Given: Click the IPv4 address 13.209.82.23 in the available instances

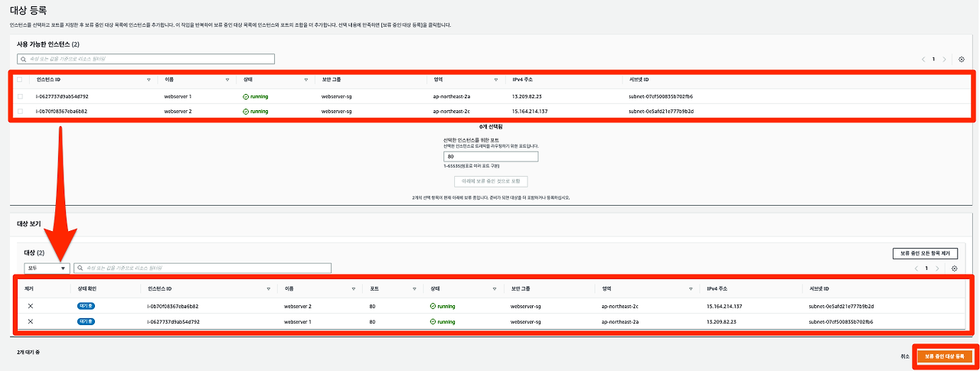Looking at the screenshot, I should [x=527, y=97].
